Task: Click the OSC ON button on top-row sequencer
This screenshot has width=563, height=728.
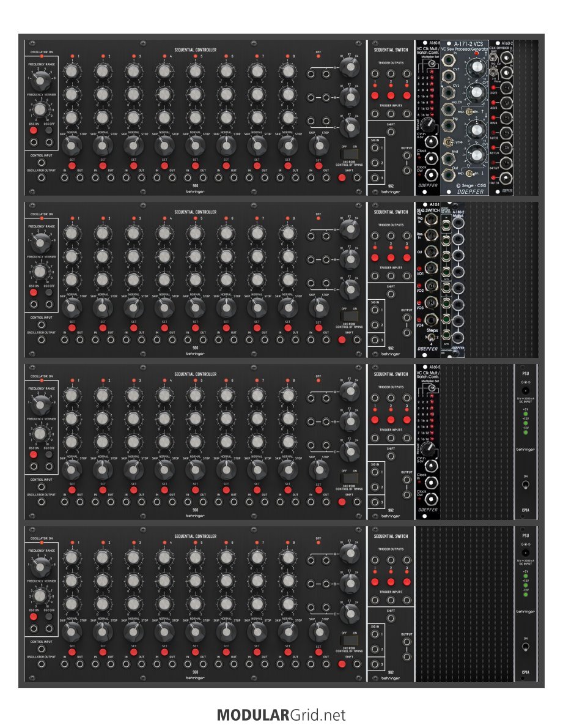Action: 34,130
